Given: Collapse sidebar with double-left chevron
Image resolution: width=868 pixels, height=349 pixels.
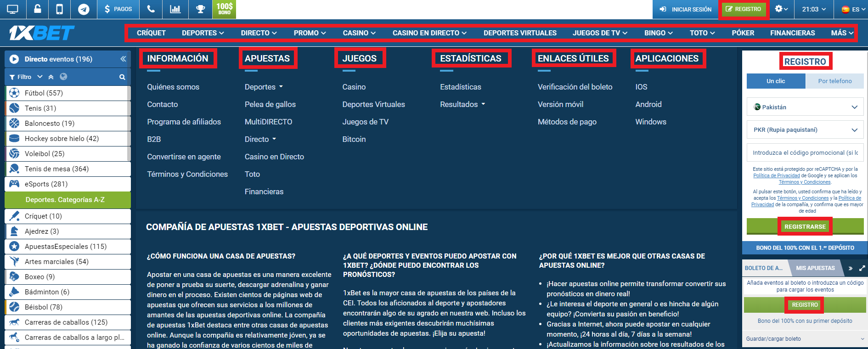Looking at the screenshot, I should 123,59.
